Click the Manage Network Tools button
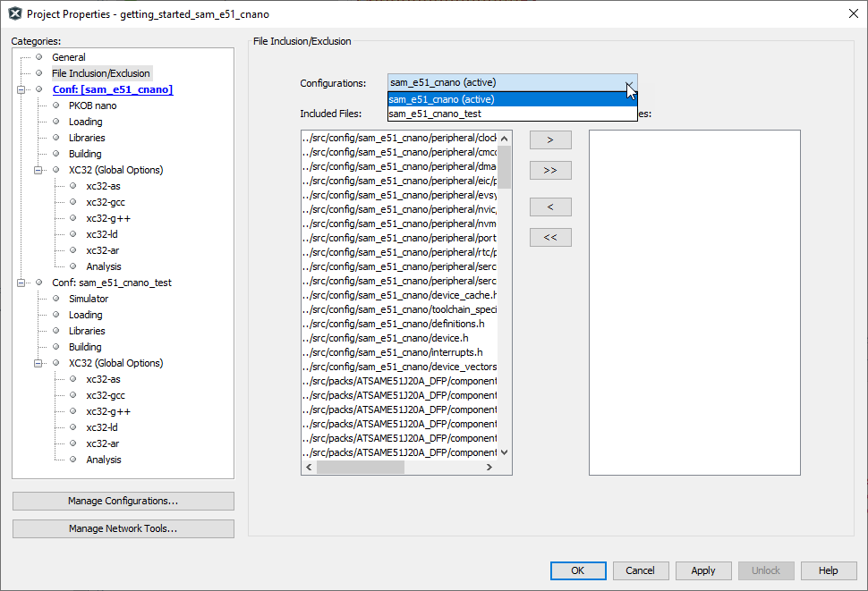The height and width of the screenshot is (591, 868). (x=123, y=528)
